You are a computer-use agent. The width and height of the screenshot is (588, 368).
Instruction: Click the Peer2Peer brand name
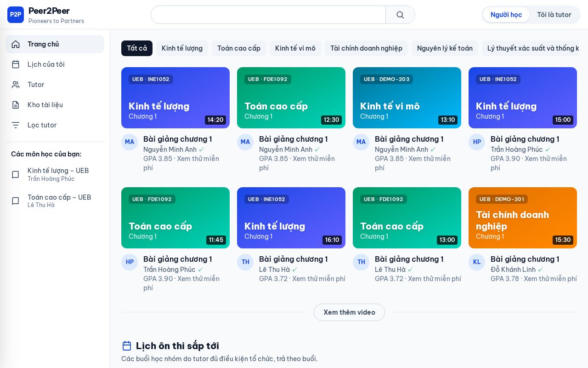tap(49, 11)
